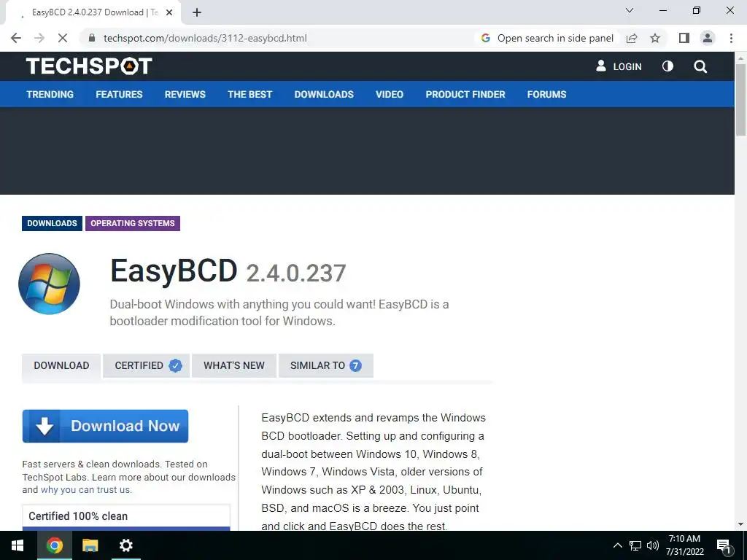The height and width of the screenshot is (560, 747).
Task: Open the notification center icon
Action: tap(724, 546)
